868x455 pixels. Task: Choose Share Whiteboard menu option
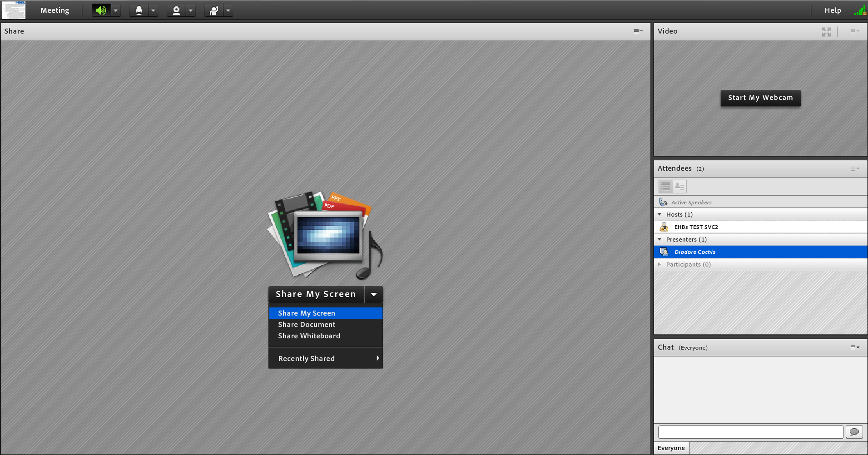326,336
